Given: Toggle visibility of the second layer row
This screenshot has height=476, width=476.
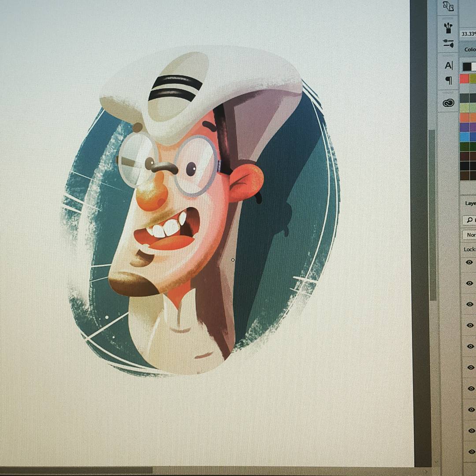Looking at the screenshot, I should [470, 283].
